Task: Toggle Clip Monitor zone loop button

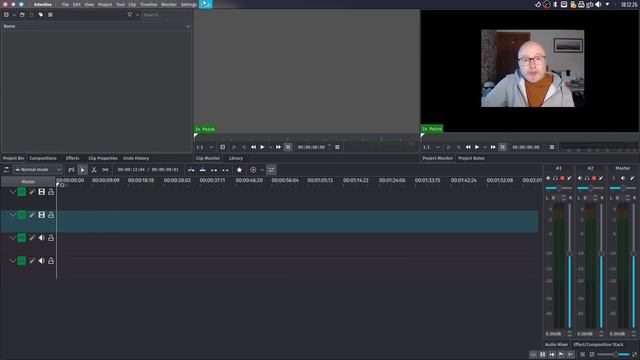Action: 288,147
